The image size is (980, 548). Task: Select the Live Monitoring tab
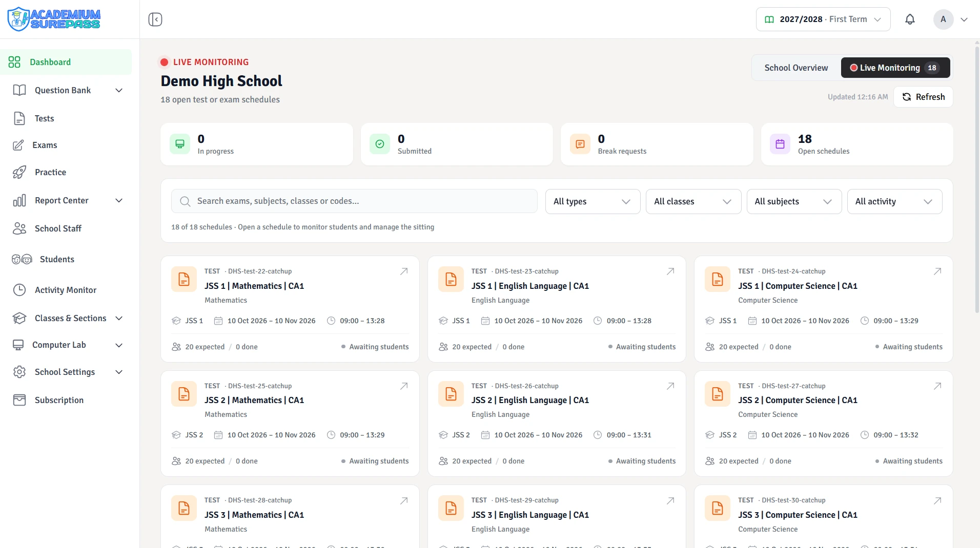click(x=895, y=68)
